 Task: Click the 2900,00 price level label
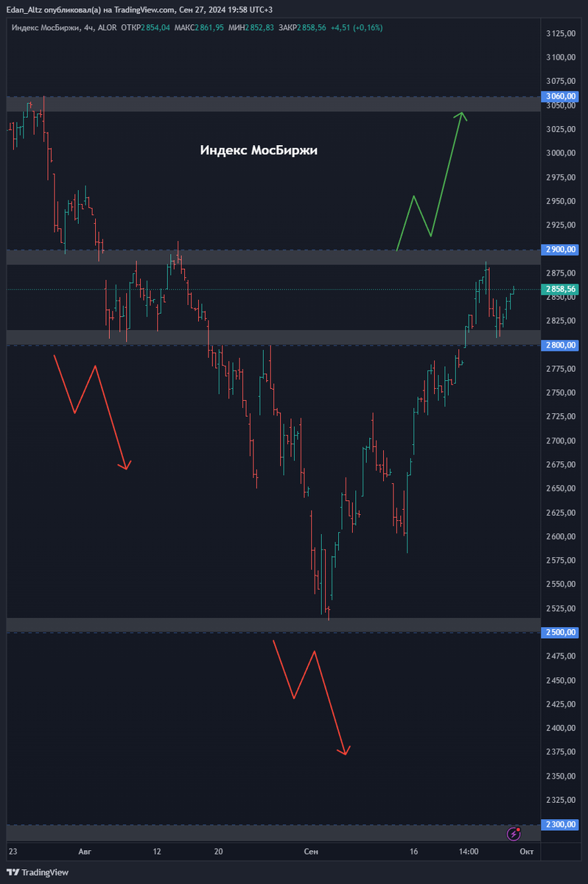[x=559, y=250]
